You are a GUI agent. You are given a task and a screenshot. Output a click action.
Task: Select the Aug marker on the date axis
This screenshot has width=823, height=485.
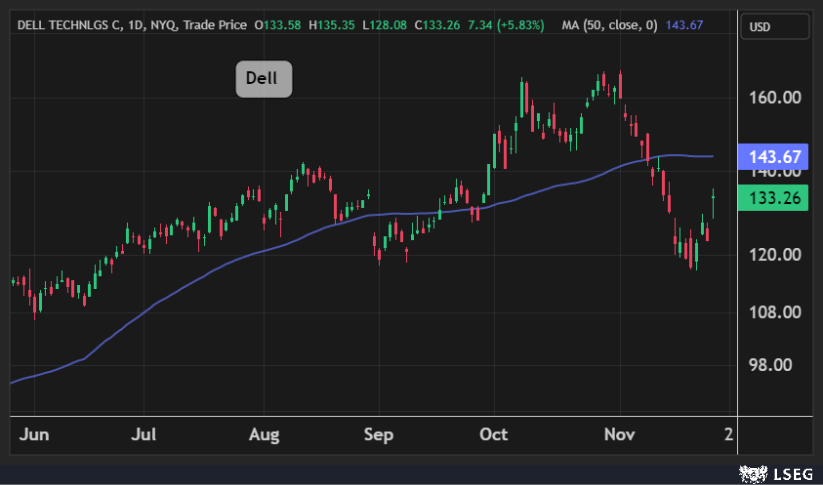pos(263,435)
